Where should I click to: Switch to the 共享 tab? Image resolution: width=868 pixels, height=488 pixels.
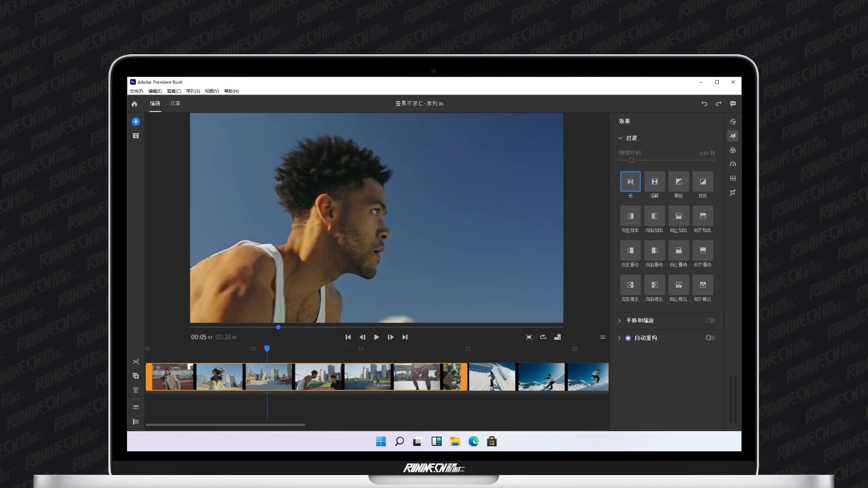pyautogui.click(x=176, y=104)
